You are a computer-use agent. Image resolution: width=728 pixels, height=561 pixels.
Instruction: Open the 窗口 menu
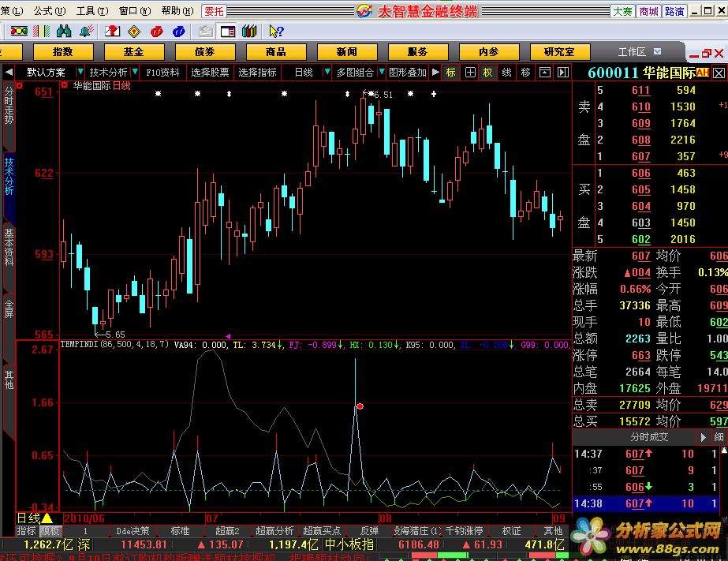pos(135,11)
